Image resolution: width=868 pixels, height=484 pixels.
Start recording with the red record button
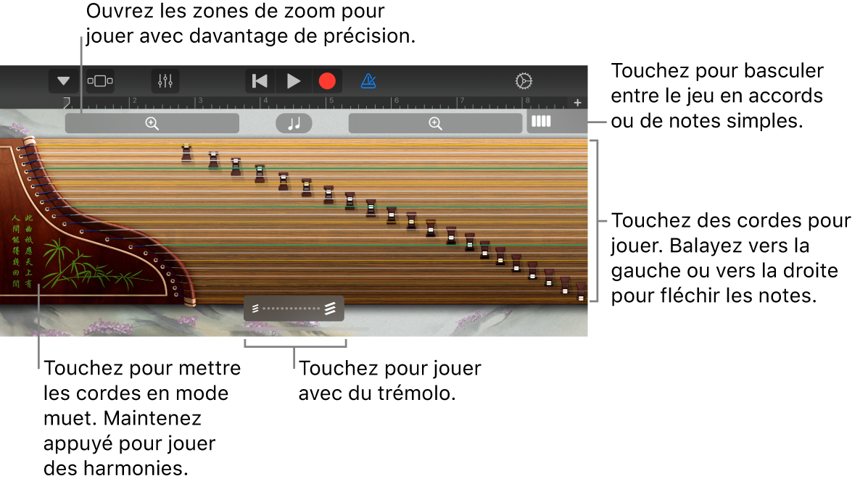[x=328, y=81]
